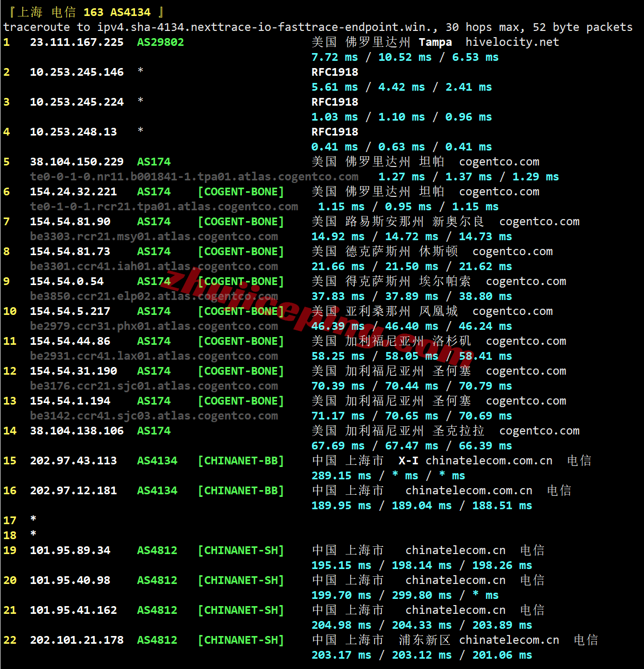Click AS4812 in hop 19 row
The image size is (644, 669).
click(157, 550)
